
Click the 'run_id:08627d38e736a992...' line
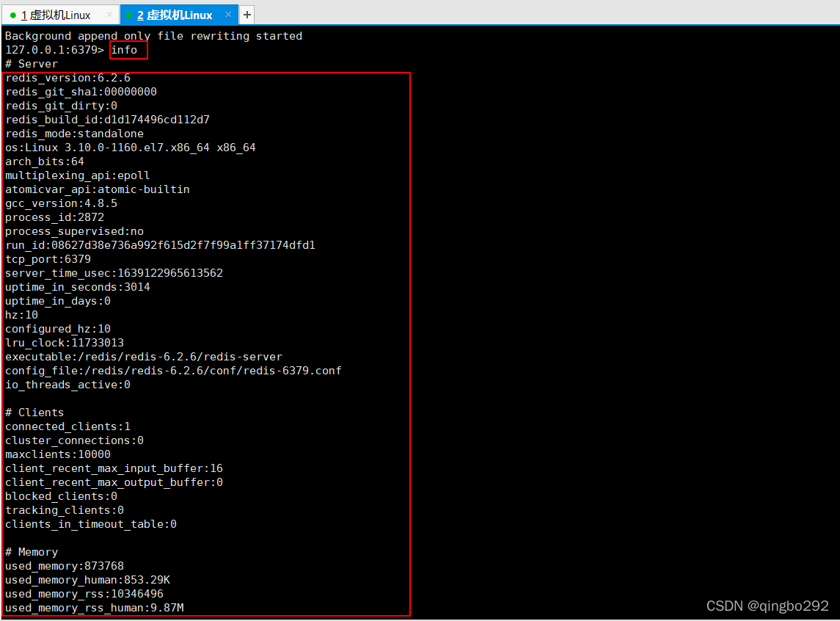pyautogui.click(x=160, y=245)
